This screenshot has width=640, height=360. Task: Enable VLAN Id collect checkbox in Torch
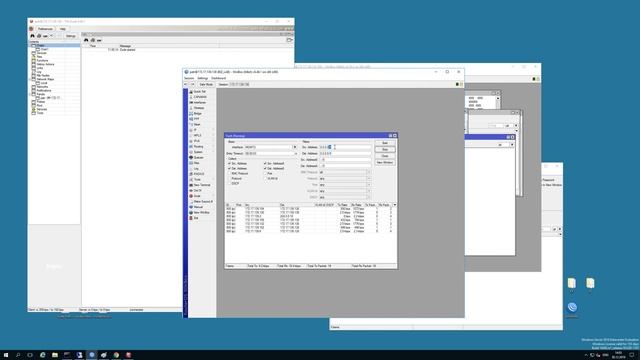[x=265, y=178]
